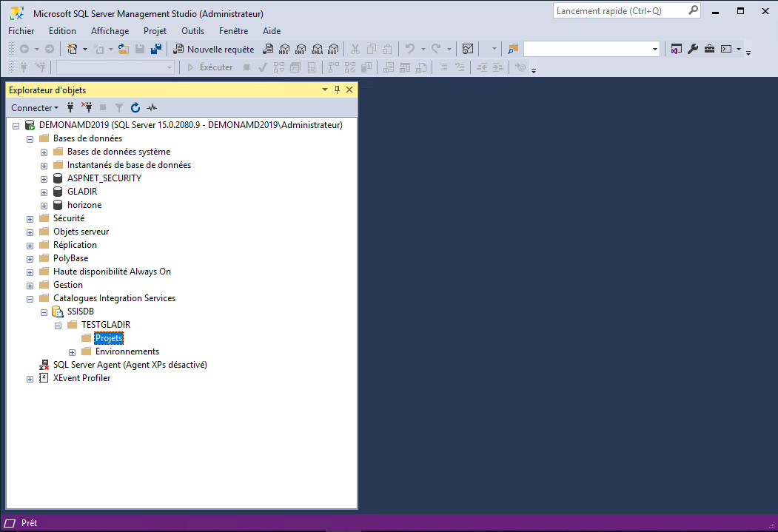Collapse the TESTGLADIR folder node
Viewport: 778px width, 532px height.
(x=58, y=325)
